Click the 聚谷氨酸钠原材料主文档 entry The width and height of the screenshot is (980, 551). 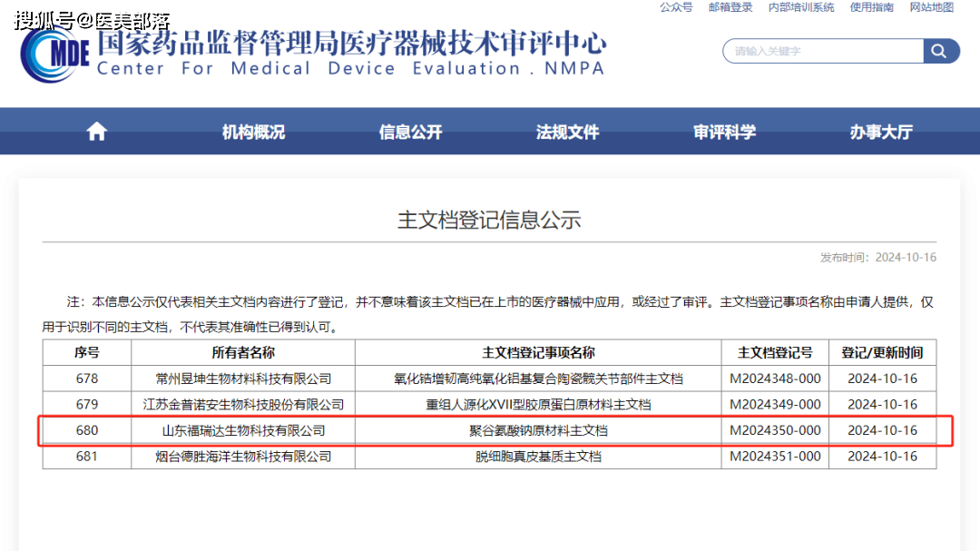[538, 430]
